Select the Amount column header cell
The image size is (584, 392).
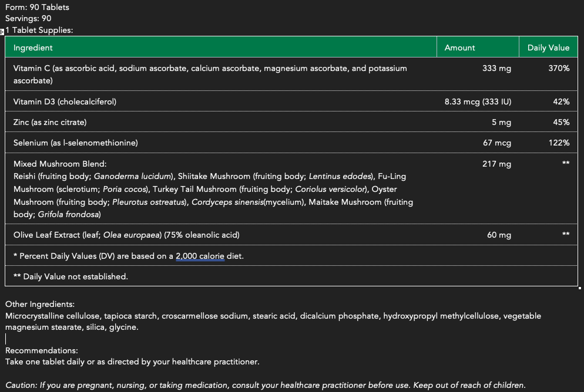click(459, 48)
